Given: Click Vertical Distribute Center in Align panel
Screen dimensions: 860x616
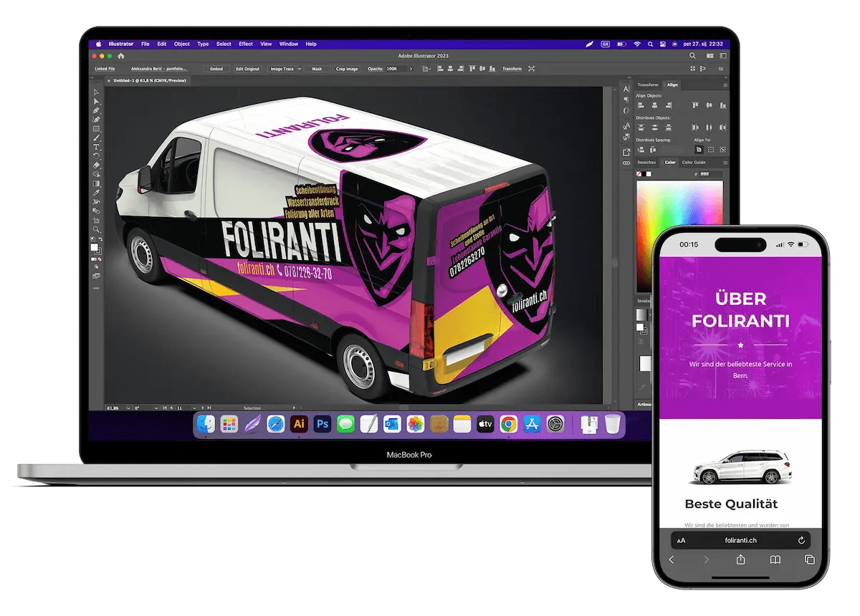Looking at the screenshot, I should pyautogui.click(x=655, y=127).
